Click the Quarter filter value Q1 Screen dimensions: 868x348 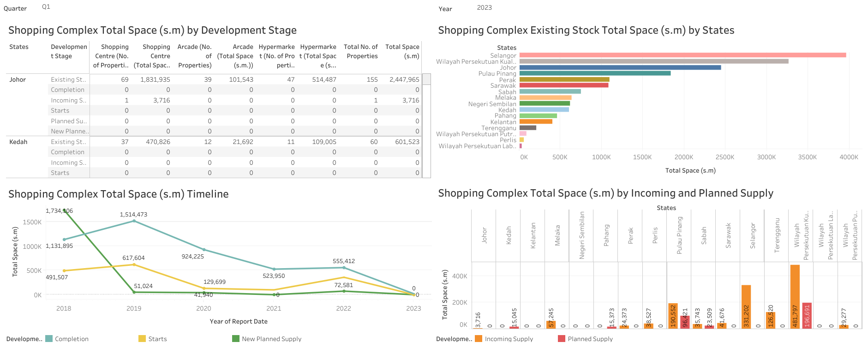click(x=46, y=7)
